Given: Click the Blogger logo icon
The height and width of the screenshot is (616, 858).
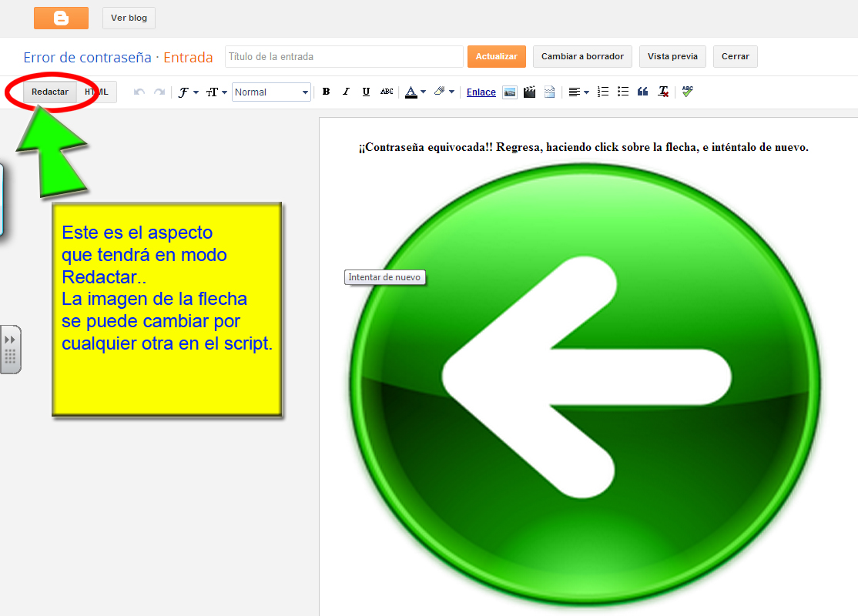Looking at the screenshot, I should 61,17.
